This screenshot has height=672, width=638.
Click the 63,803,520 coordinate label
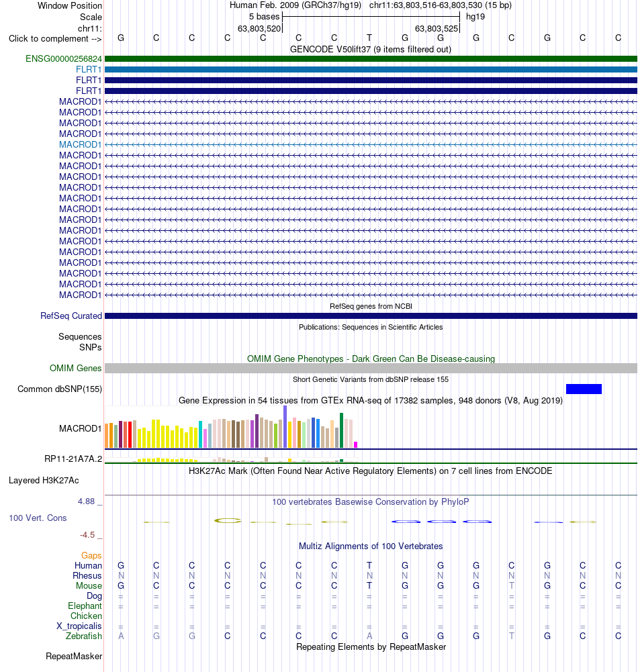[x=259, y=29]
